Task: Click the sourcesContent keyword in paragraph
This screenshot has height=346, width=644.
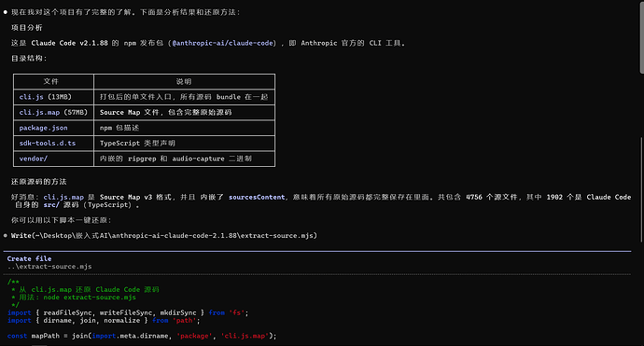Action: point(257,197)
